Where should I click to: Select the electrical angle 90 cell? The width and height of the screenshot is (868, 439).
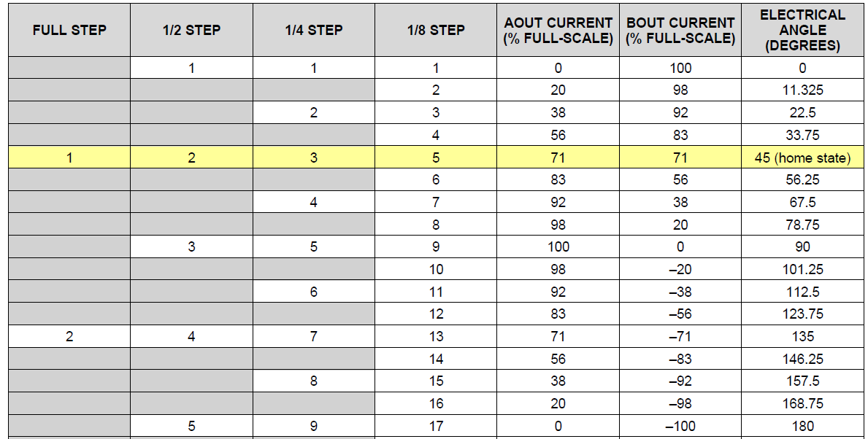pyautogui.click(x=803, y=246)
